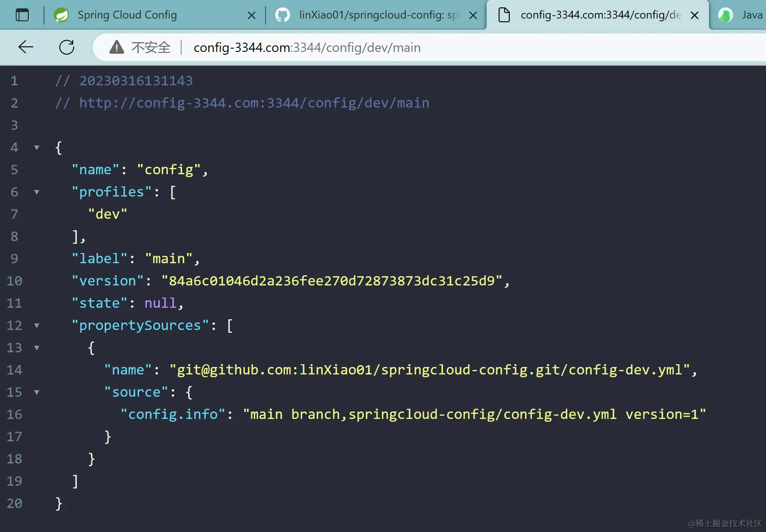The width and height of the screenshot is (766, 532).
Task: Click line number 10 in the gutter
Action: pyautogui.click(x=14, y=281)
